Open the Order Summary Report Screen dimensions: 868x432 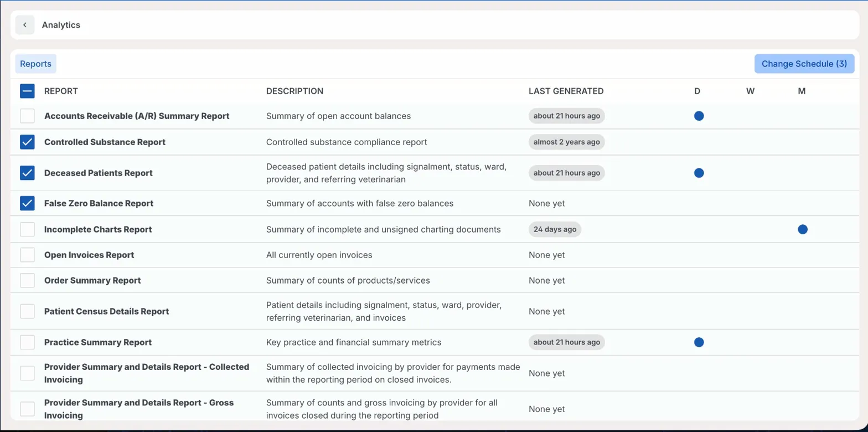[92, 280]
